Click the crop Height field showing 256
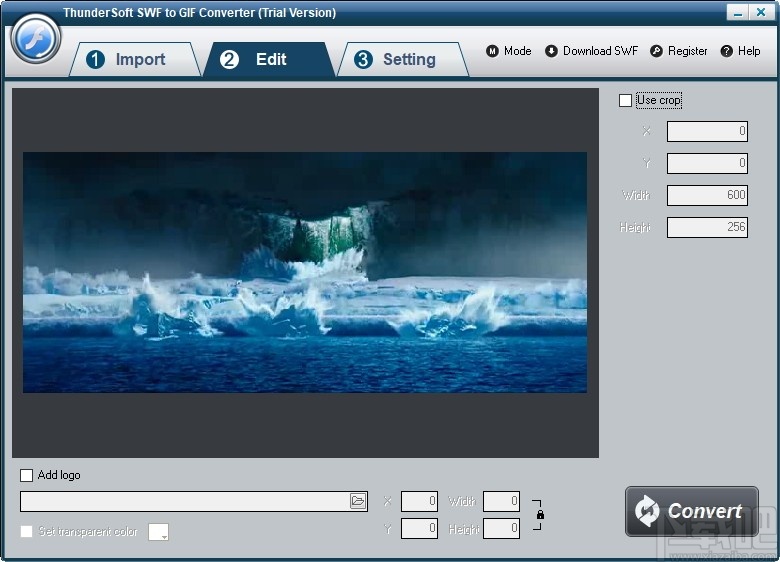780x562 pixels. [707, 227]
